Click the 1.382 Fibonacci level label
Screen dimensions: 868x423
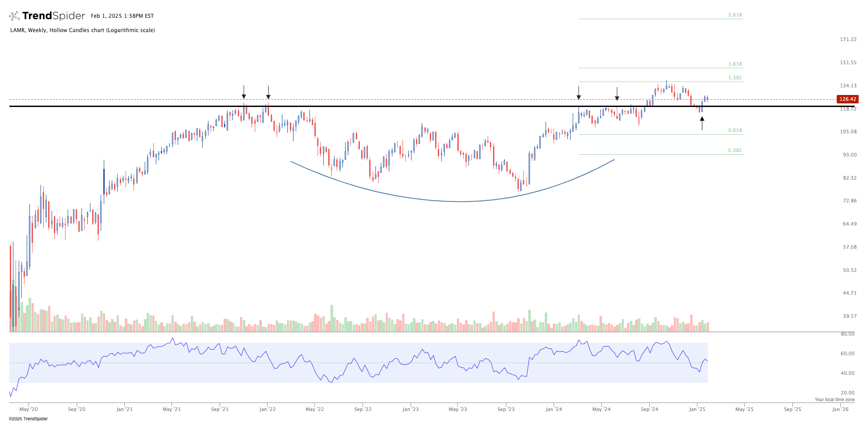coord(735,78)
